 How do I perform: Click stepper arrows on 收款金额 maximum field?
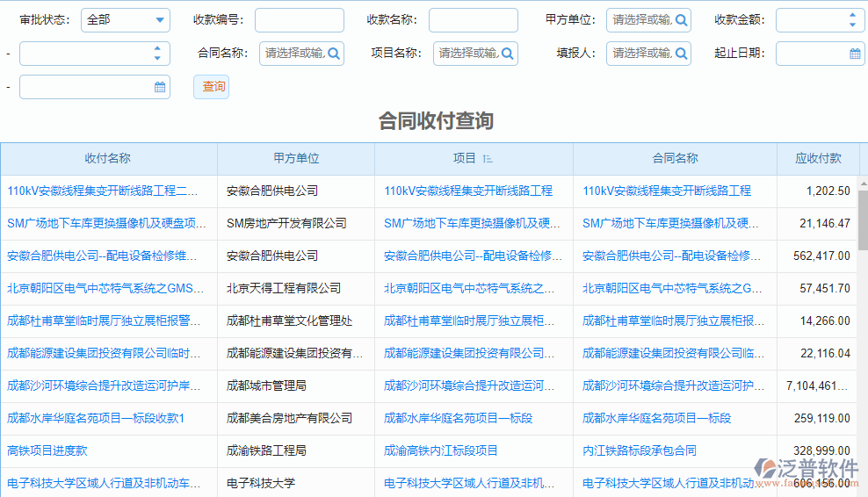[157, 54]
